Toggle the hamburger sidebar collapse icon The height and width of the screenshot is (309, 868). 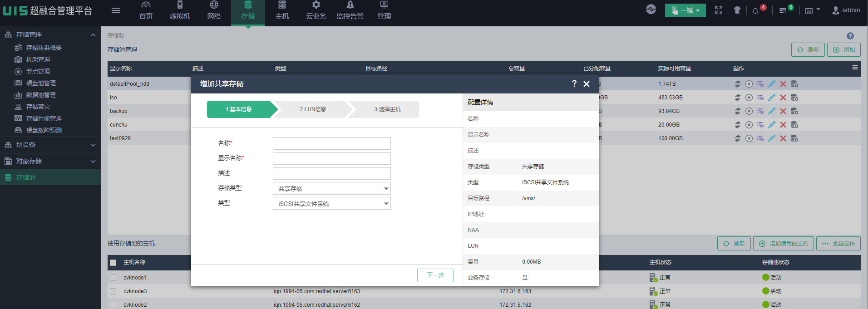click(116, 10)
